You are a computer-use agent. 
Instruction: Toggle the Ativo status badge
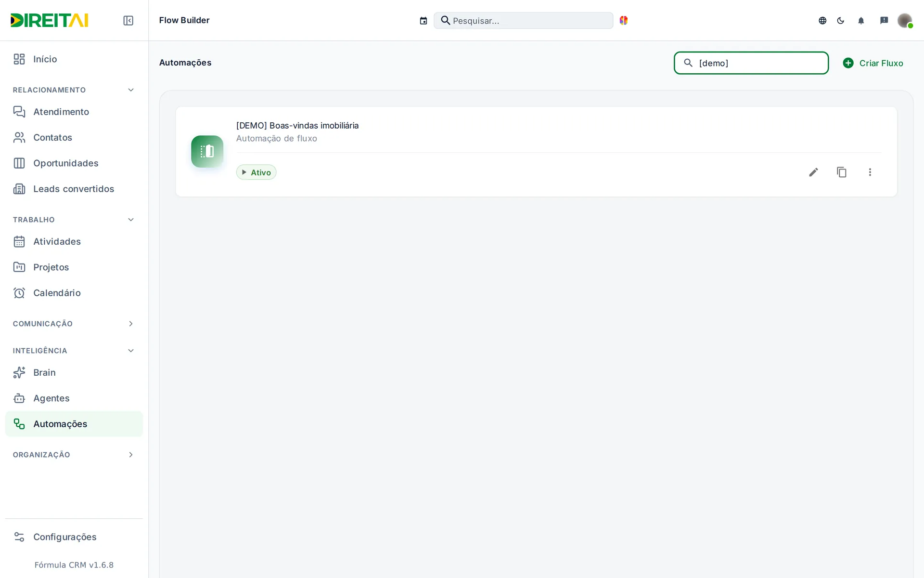coord(256,172)
